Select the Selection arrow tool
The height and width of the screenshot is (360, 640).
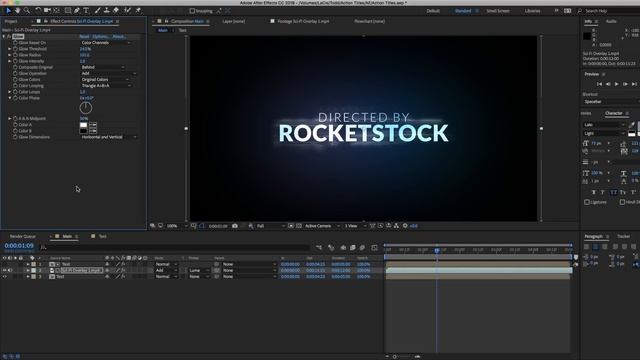coord(8,11)
